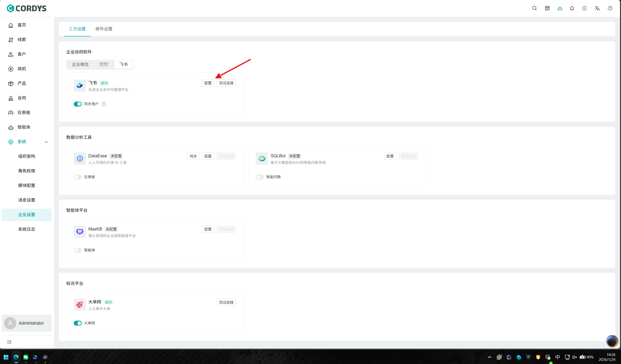Click the language switch icon
The image size is (621, 364).
[597, 8]
